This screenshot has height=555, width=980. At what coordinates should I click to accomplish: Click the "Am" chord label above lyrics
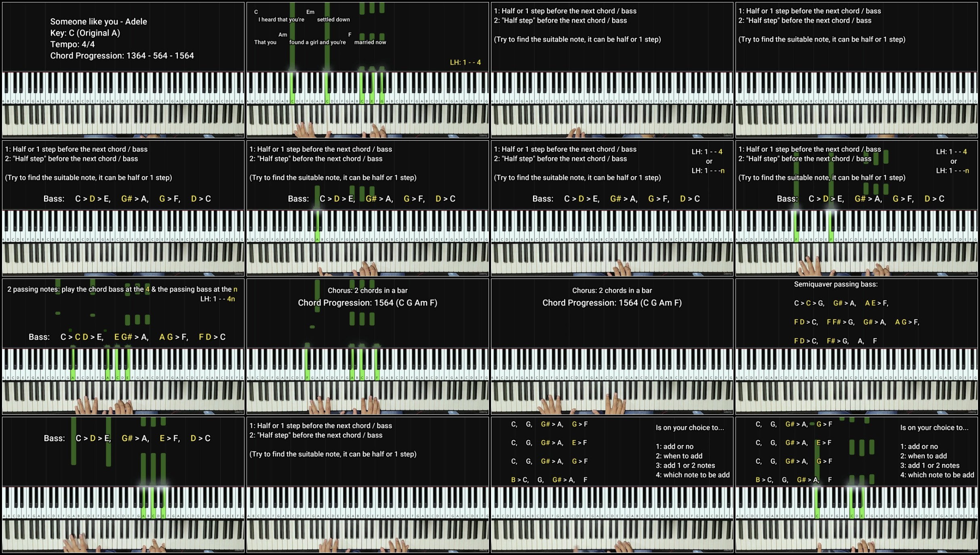[x=283, y=35]
